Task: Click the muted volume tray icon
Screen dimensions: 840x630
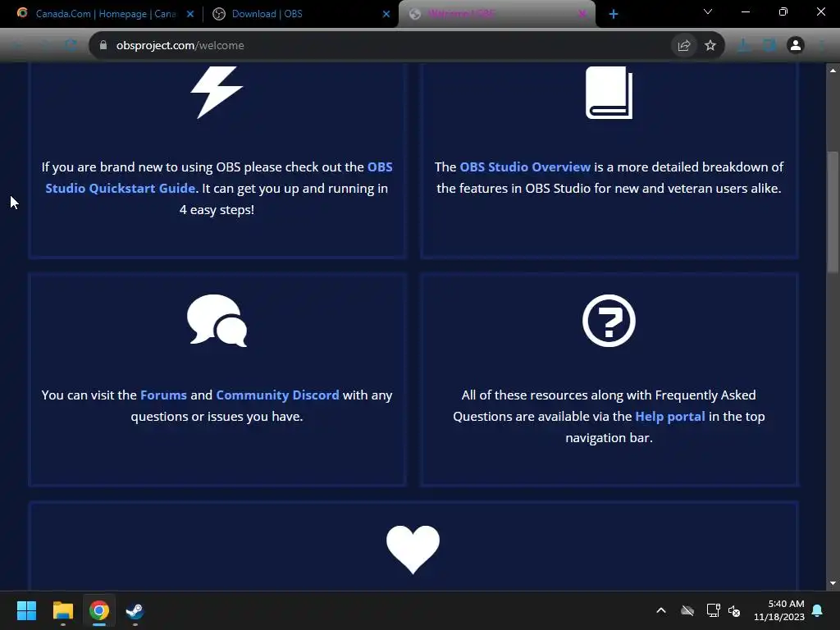Action: pyautogui.click(x=734, y=610)
